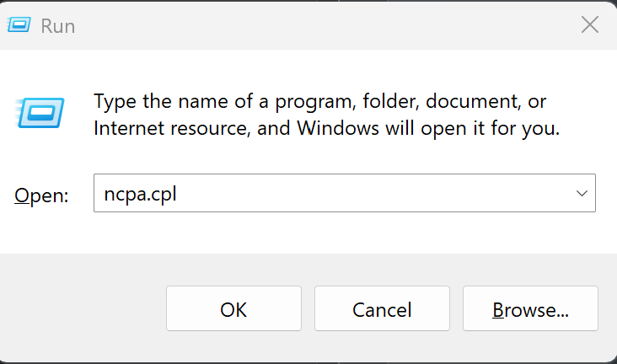Click into the Open text field

tap(337, 193)
